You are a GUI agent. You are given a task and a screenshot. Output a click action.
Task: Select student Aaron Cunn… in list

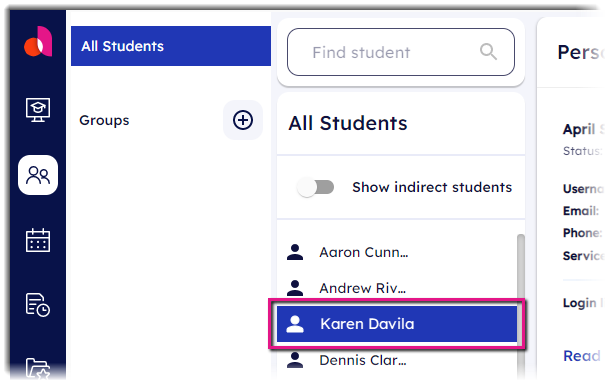[397, 252]
